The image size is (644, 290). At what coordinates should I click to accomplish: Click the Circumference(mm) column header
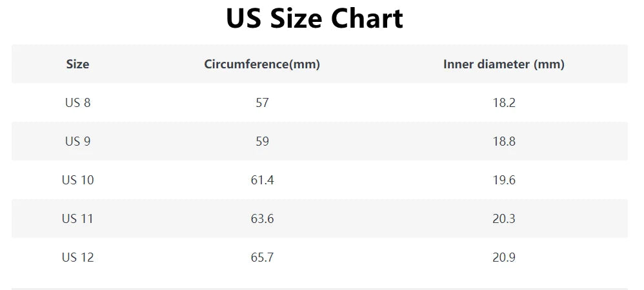(x=262, y=64)
